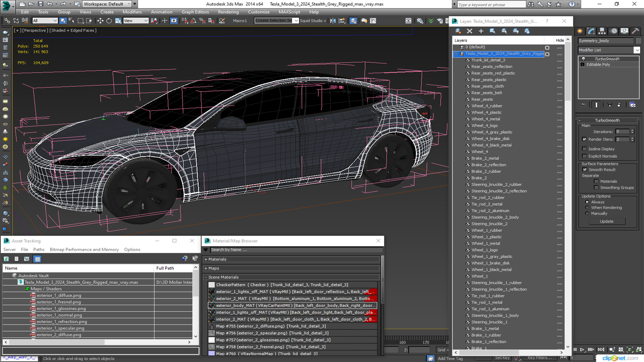The image size is (644, 362).
Task: Activate the Select Object tool
Action: (63, 21)
